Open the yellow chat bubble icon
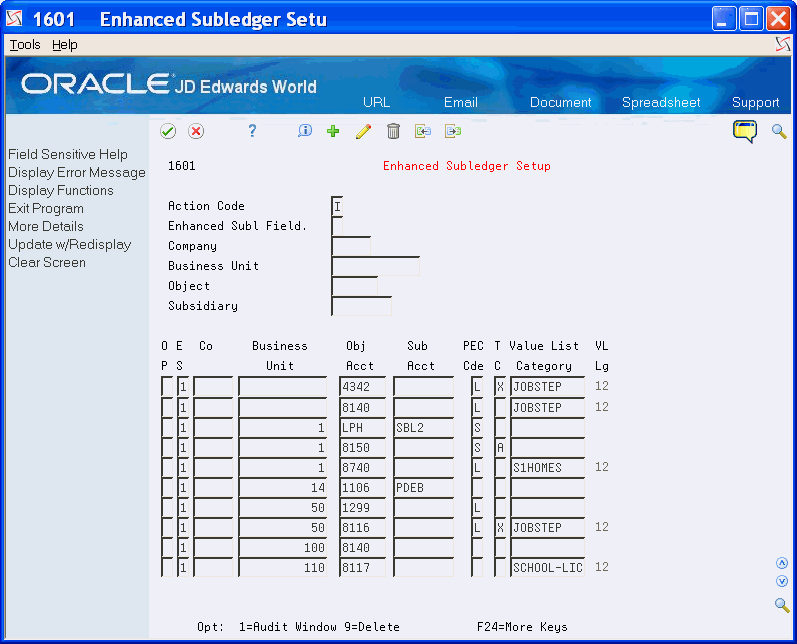The image size is (797, 644). (x=745, y=132)
